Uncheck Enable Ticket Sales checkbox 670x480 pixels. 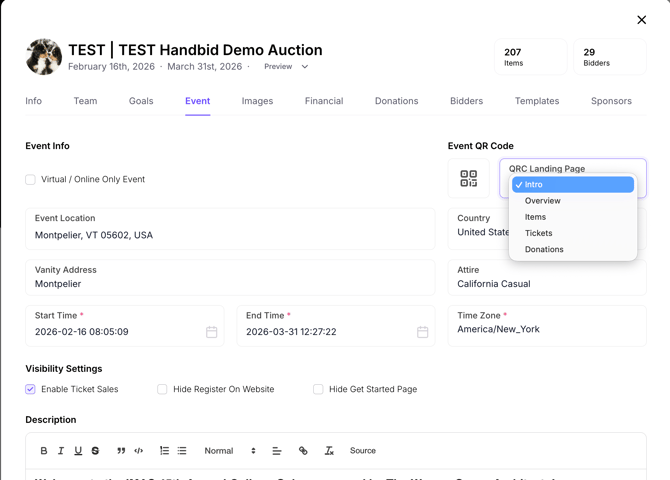coord(30,389)
